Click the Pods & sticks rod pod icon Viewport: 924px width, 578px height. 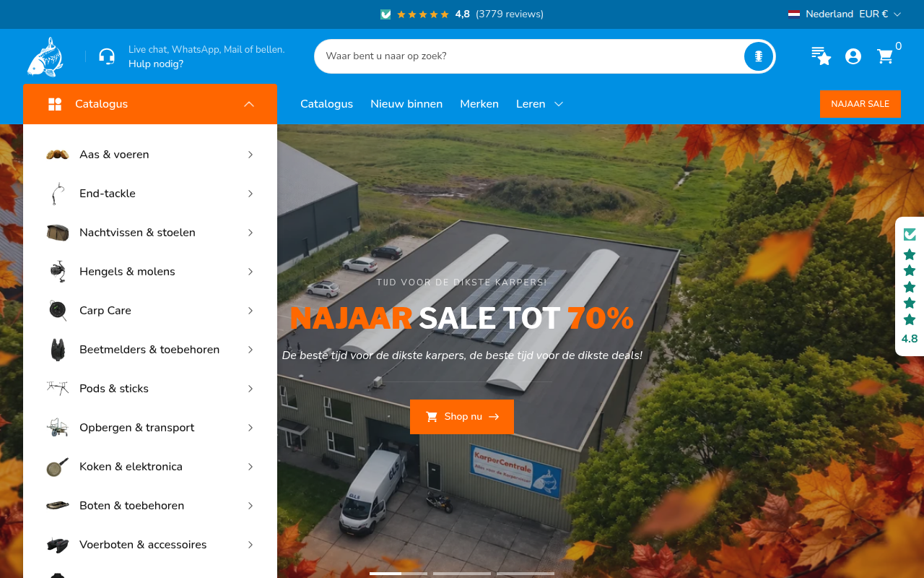point(58,389)
